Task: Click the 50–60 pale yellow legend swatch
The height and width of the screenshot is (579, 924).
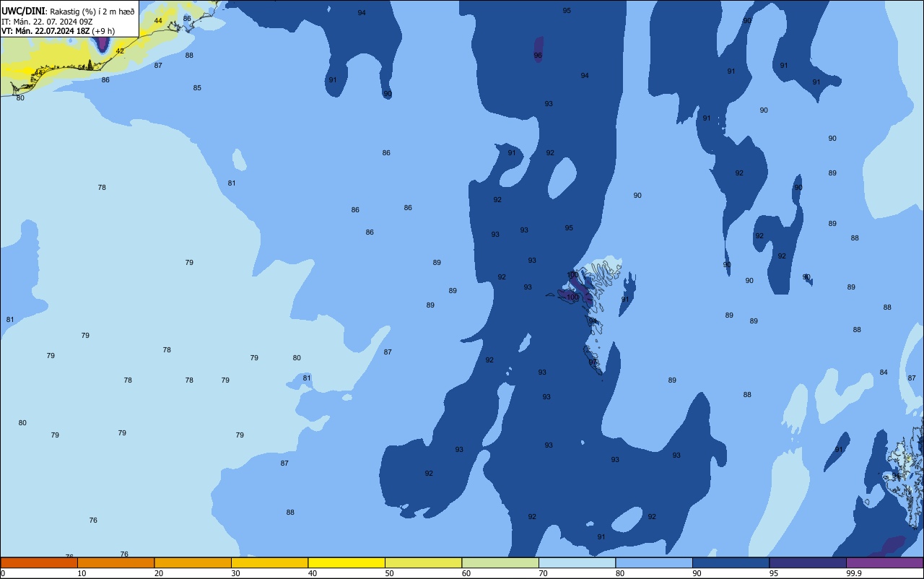Action: click(423, 562)
